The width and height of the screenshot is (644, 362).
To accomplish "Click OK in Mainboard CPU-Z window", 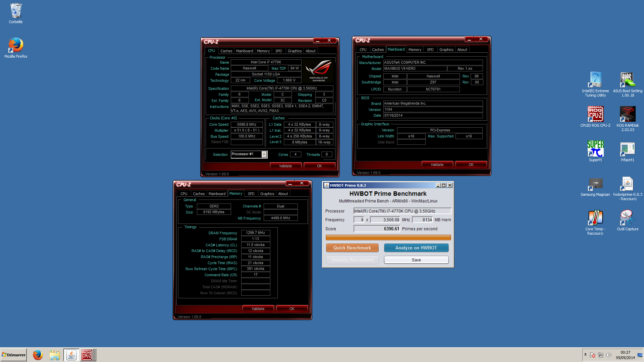I will (471, 165).
